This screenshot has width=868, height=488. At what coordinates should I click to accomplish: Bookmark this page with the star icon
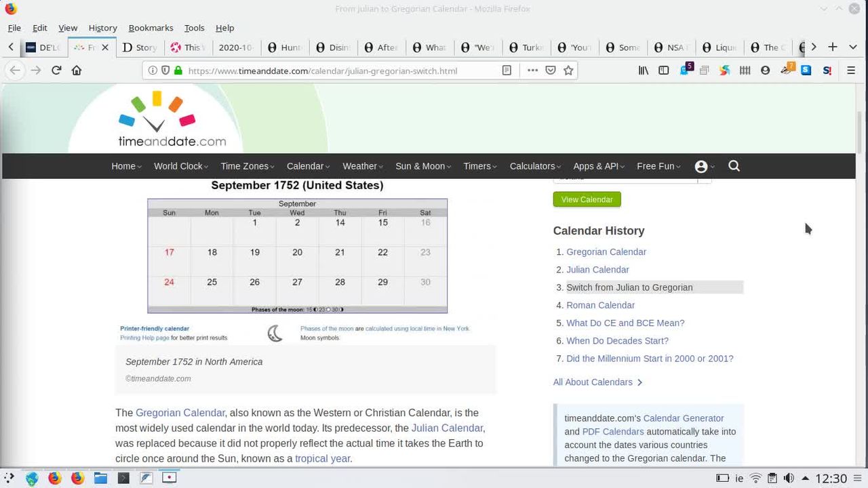tap(568, 70)
